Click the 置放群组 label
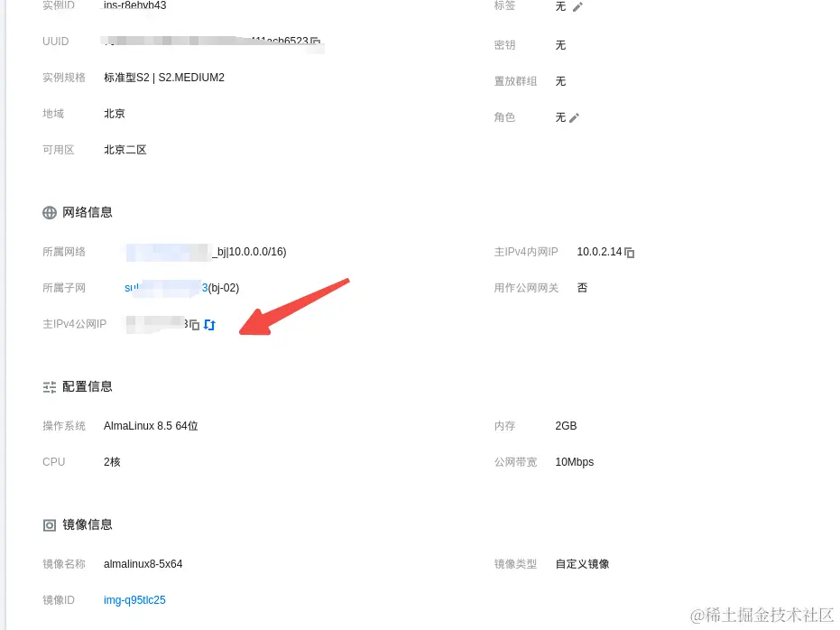The width and height of the screenshot is (840, 630). point(515,81)
